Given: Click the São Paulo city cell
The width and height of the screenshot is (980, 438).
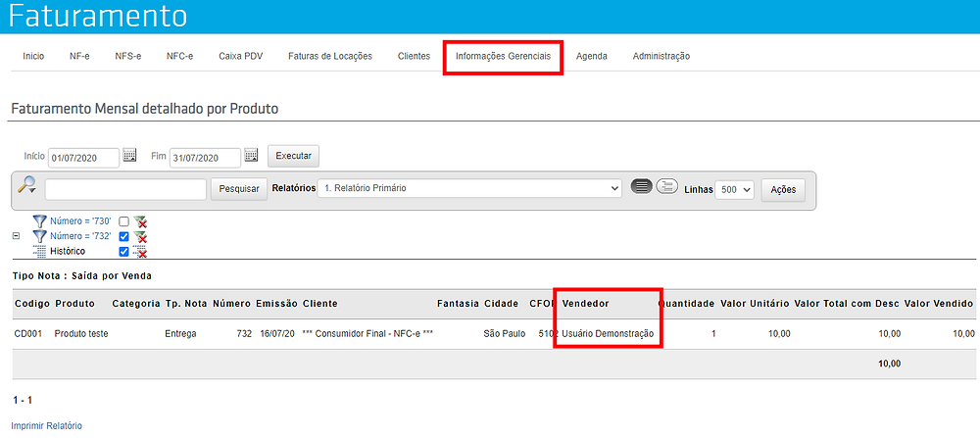Looking at the screenshot, I should 505,334.
